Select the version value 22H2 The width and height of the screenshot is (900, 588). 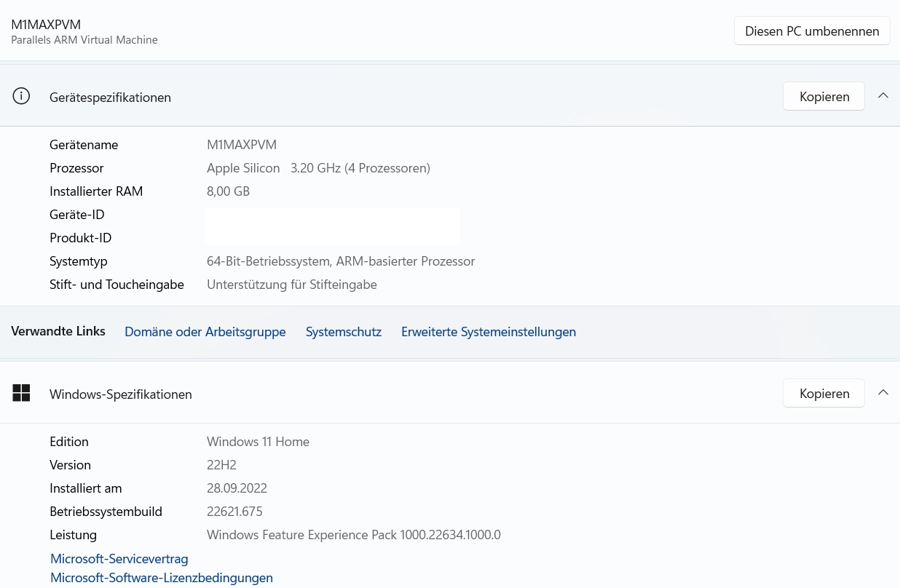point(221,465)
